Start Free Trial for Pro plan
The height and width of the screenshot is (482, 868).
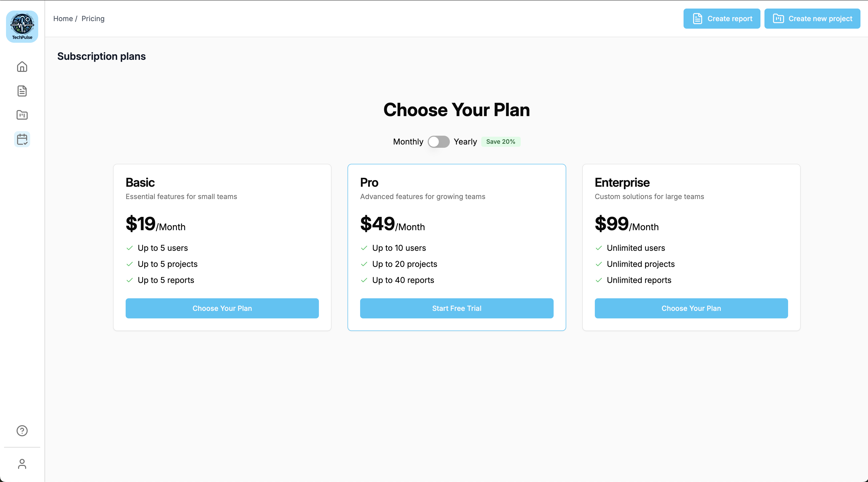tap(457, 308)
